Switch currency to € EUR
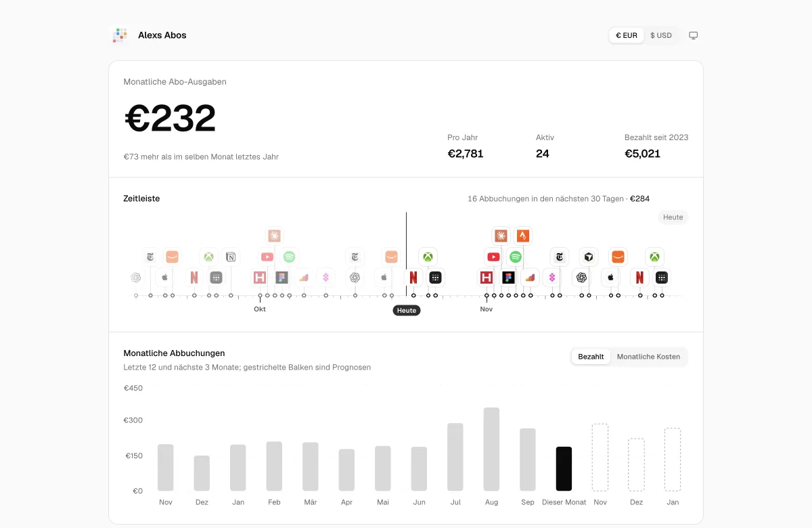 pyautogui.click(x=627, y=35)
